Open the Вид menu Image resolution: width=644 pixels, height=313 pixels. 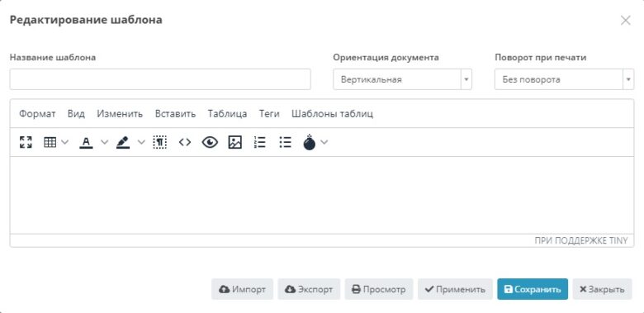click(77, 114)
